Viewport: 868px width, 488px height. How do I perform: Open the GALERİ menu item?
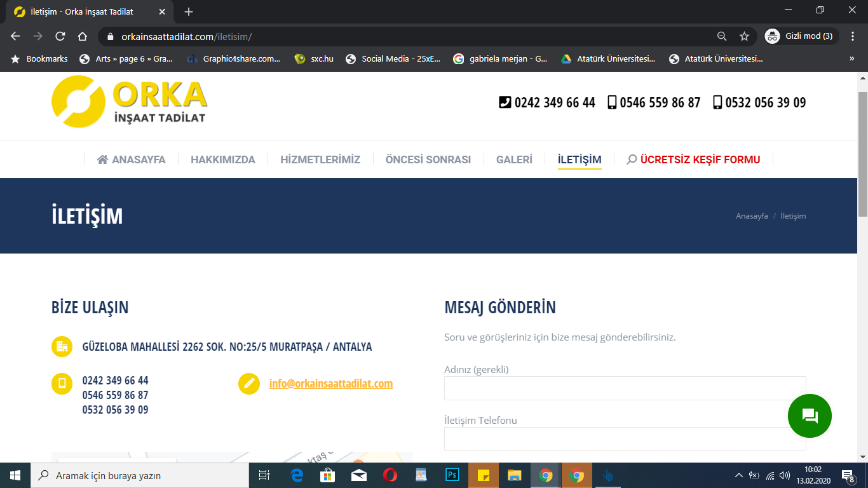tap(514, 159)
